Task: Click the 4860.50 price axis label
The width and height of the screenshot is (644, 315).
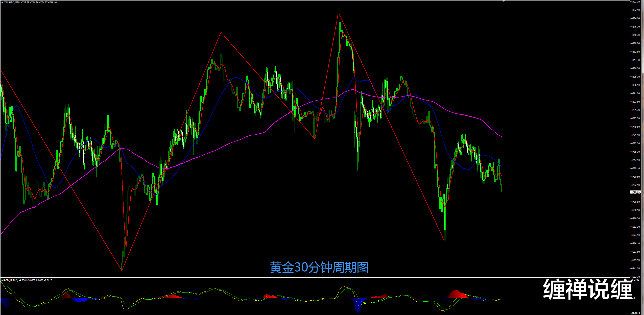Action: click(636, 43)
